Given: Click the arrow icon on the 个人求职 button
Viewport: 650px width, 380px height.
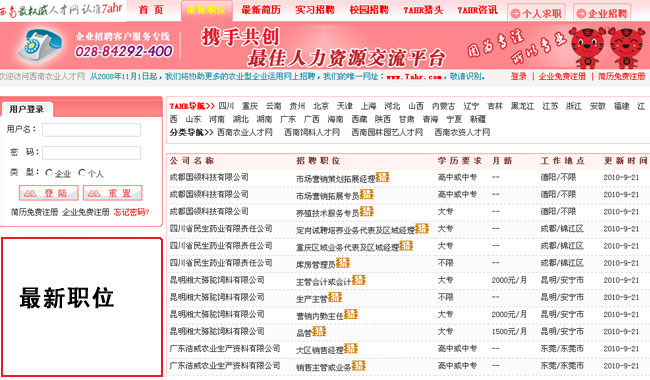Looking at the screenshot, I should [515, 14].
